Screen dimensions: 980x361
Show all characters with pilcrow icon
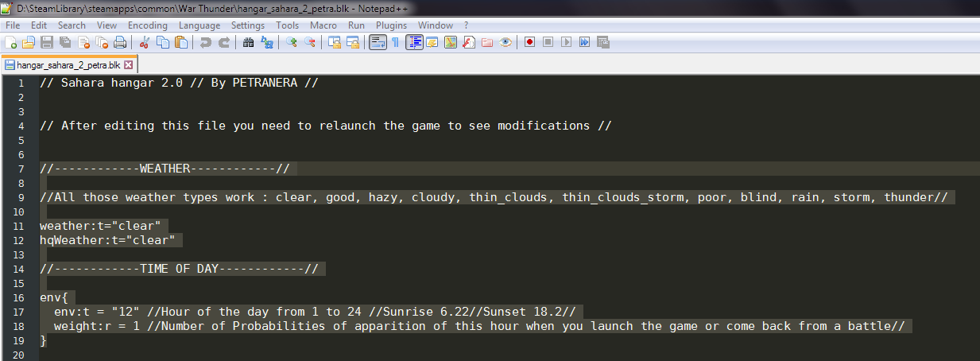[x=396, y=42]
